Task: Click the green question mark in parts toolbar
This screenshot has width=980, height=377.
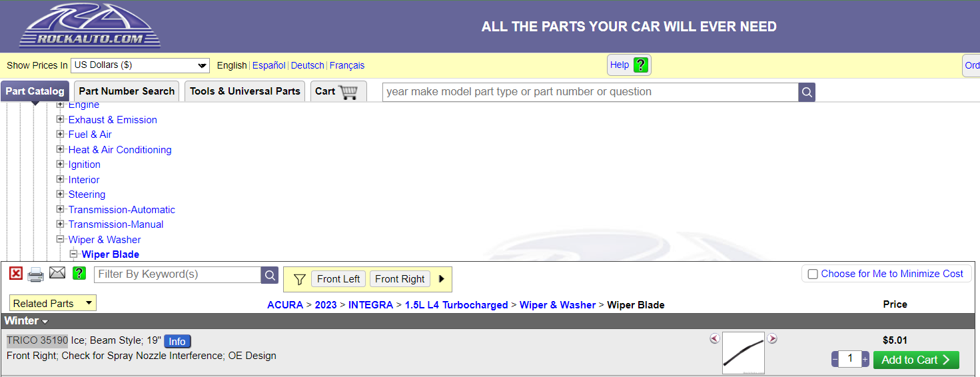Action: (x=79, y=273)
